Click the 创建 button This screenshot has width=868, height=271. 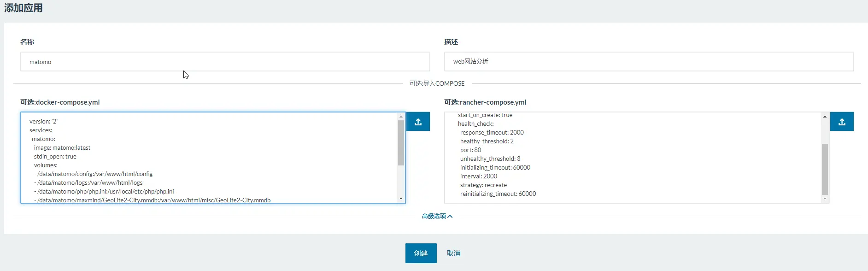[x=421, y=253]
